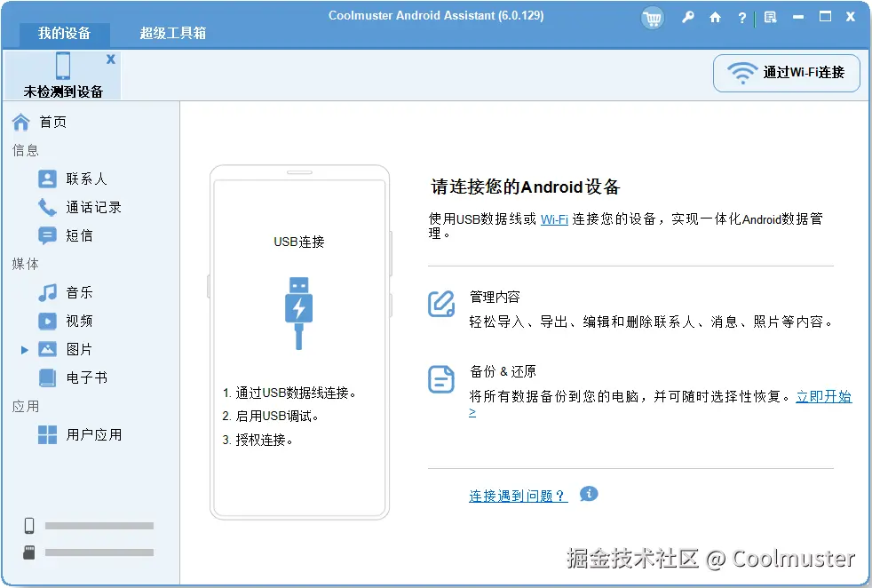The image size is (872, 588).
Task: Click the 管理内容 heading text
Action: [x=495, y=297]
